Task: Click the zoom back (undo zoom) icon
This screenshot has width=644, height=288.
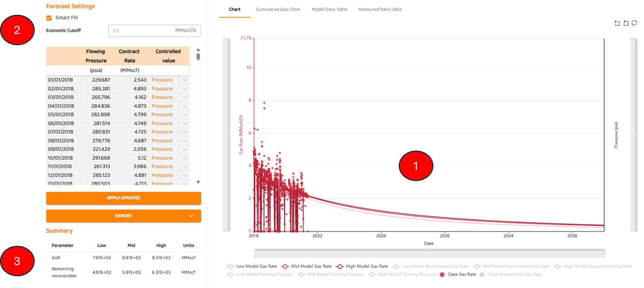Action: (626, 23)
